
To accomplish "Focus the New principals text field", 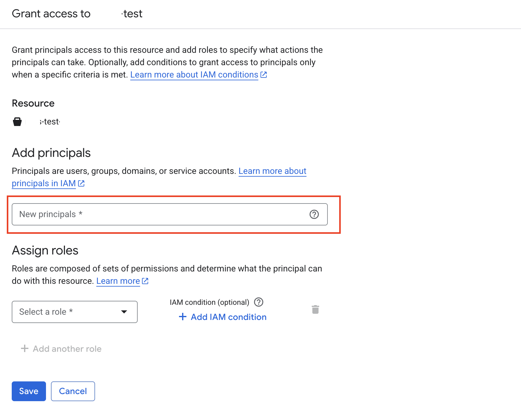I will (160, 214).
